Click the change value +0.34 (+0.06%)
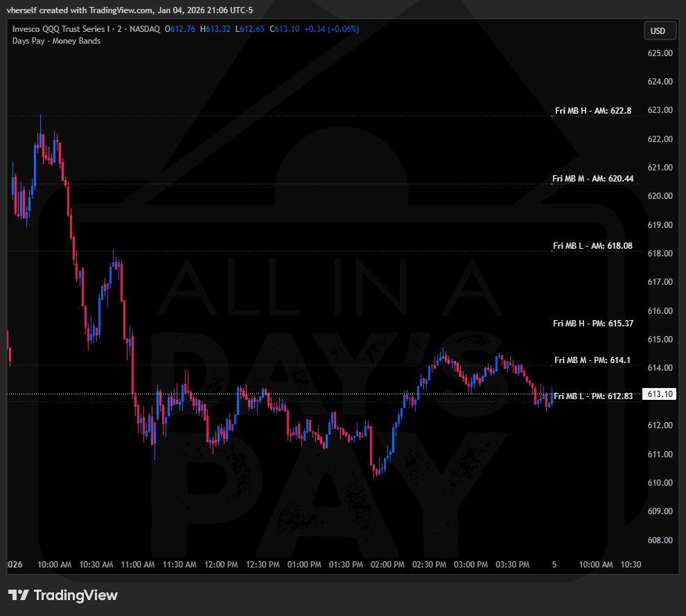Image resolution: width=686 pixels, height=616 pixels. click(x=332, y=29)
